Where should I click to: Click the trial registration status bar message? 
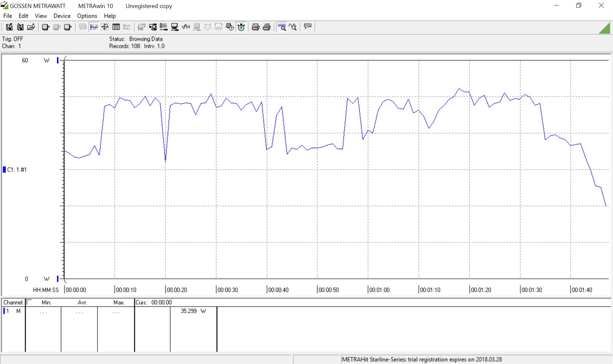422,360
